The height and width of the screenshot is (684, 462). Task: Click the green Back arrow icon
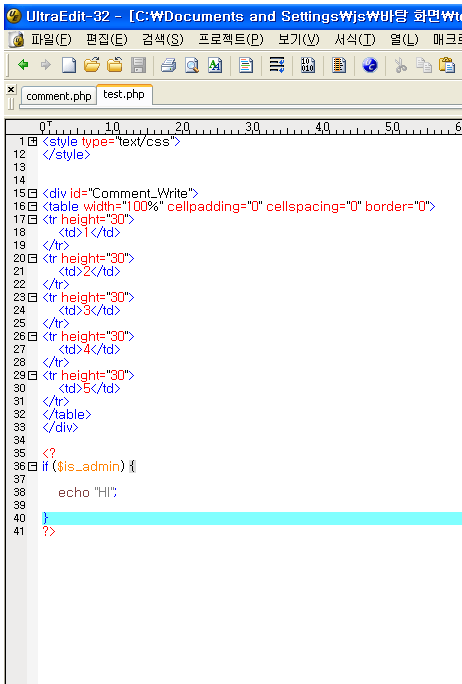pyautogui.click(x=23, y=65)
